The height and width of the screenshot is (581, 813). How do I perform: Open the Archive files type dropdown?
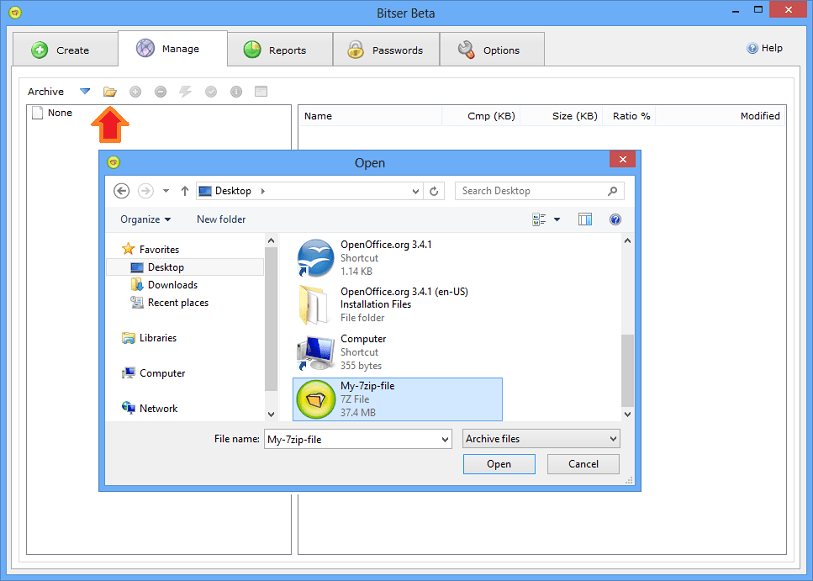(x=541, y=438)
